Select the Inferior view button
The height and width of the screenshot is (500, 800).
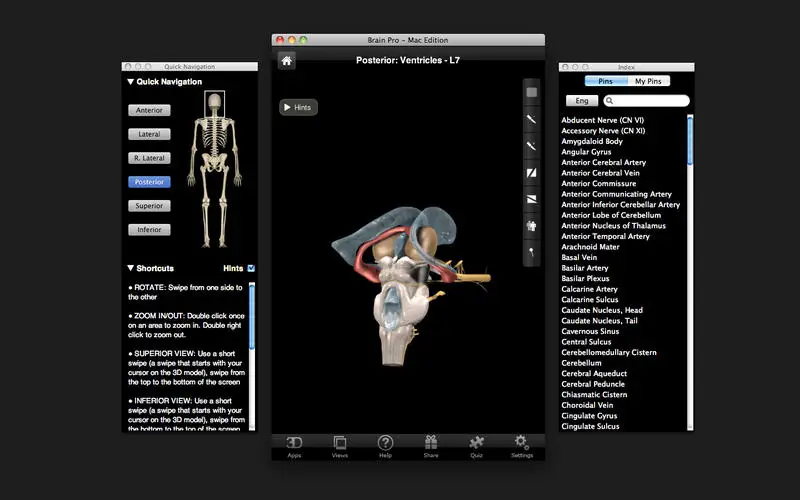(149, 230)
